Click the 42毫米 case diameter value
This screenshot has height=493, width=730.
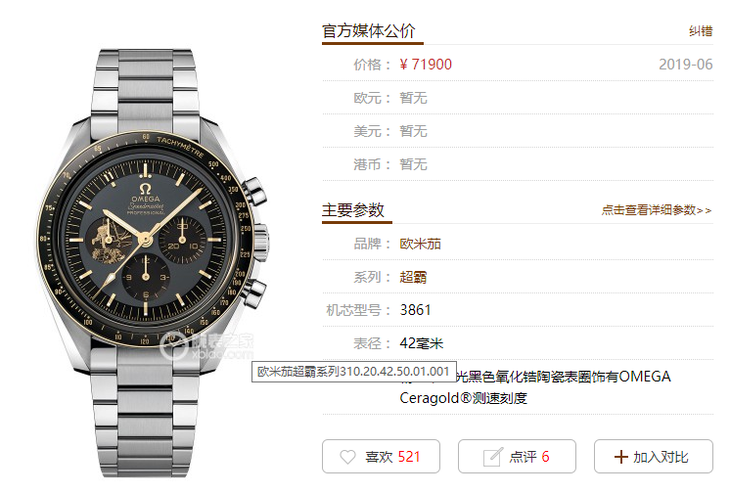[421, 343]
